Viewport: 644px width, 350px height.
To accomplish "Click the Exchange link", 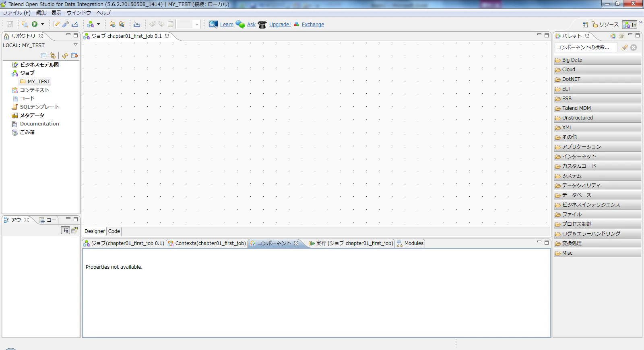I will tap(313, 25).
